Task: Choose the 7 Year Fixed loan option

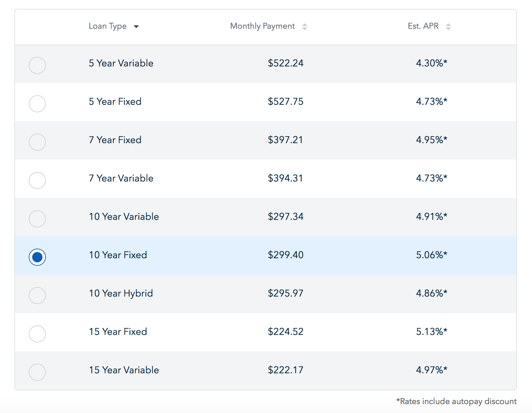Action: [37, 142]
